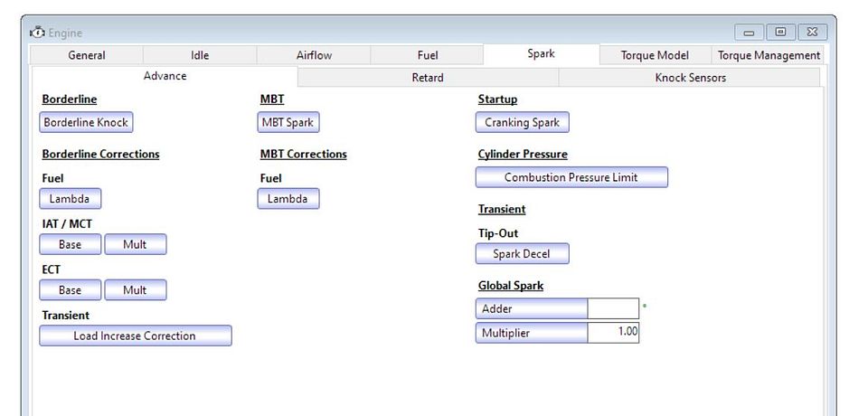
Task: Open the General tab
Action: point(87,55)
